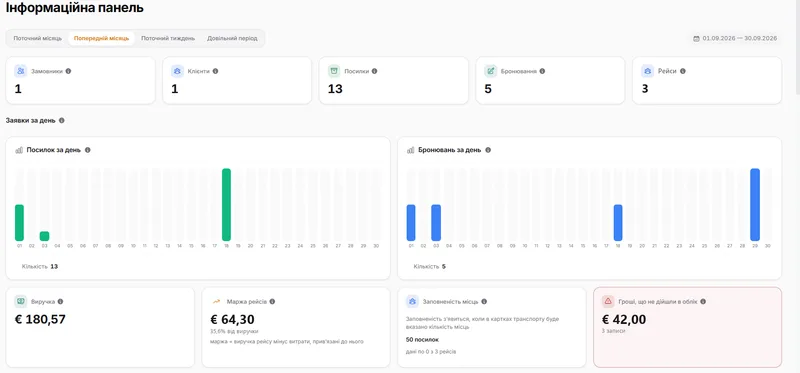Image resolution: width=800 pixels, height=373 pixels.
Task: Click the warning triangle icon in red card
Action: tap(608, 302)
